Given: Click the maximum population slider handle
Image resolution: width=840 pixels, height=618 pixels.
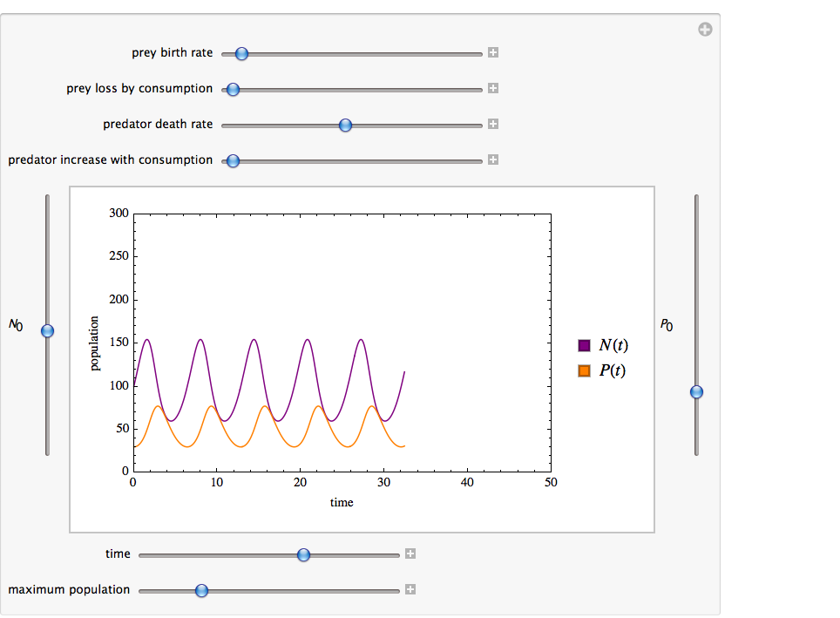Looking at the screenshot, I should (x=201, y=591).
